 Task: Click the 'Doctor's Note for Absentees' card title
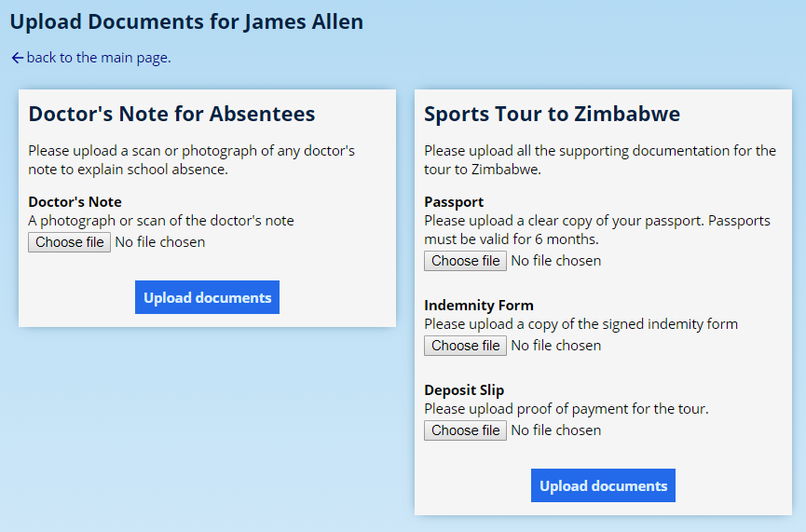tap(171, 114)
